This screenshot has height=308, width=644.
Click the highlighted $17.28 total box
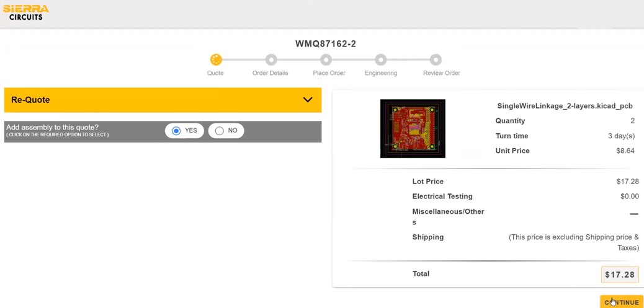620,275
